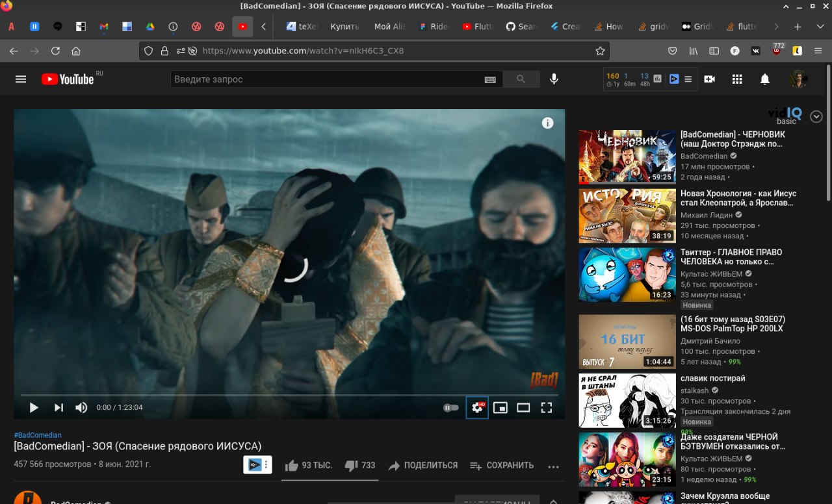This screenshot has height=504, width=832.
Task: Open the YouTube apps grid
Action: [x=737, y=79]
